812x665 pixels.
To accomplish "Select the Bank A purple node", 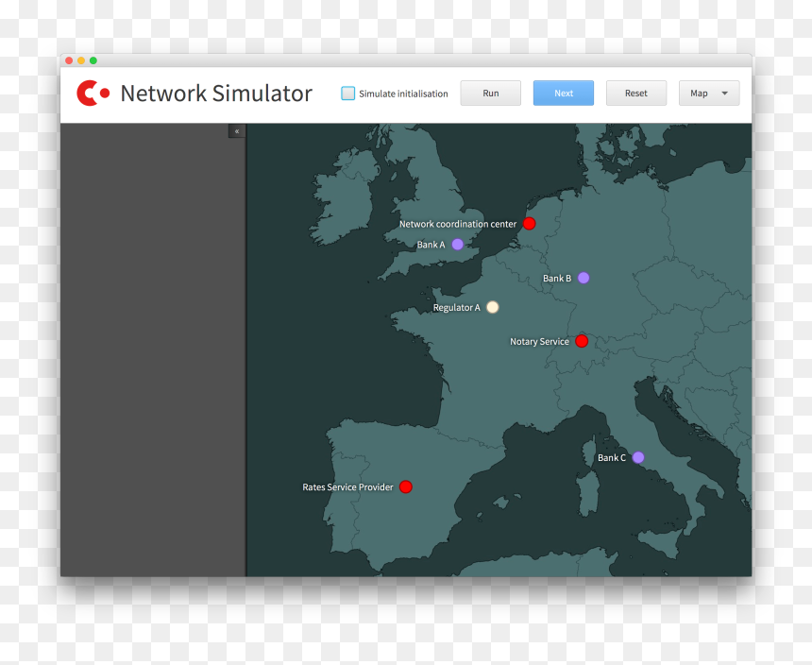I will coord(457,245).
